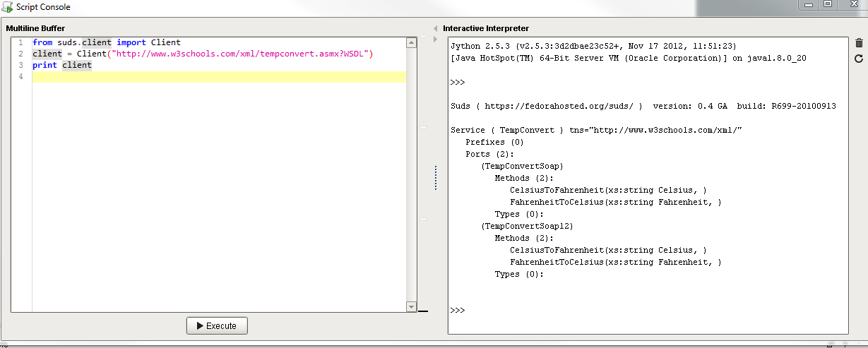Click the Script Console title bar icon
The height and width of the screenshot is (348, 868).
[6, 7]
